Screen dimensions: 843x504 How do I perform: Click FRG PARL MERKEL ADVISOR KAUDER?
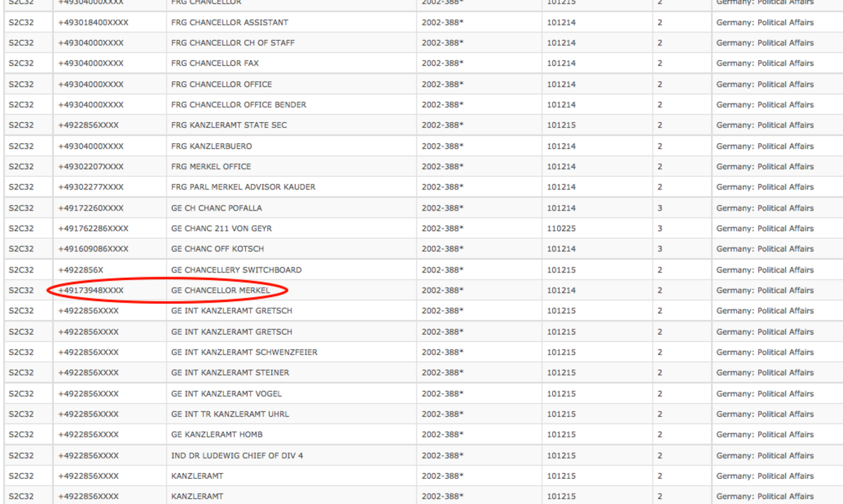[243, 187]
